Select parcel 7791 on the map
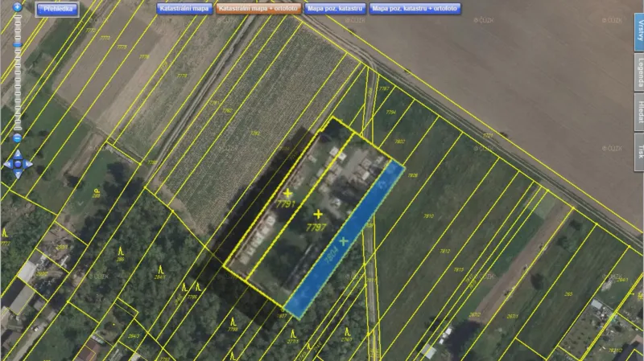The height and width of the screenshot is (361, 644). [287, 195]
